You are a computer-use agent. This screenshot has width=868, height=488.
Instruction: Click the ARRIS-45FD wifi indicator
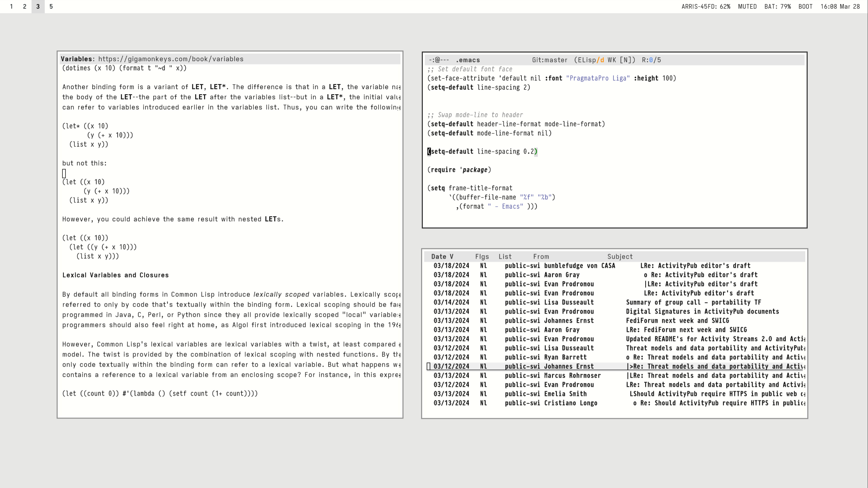pyautogui.click(x=706, y=6)
